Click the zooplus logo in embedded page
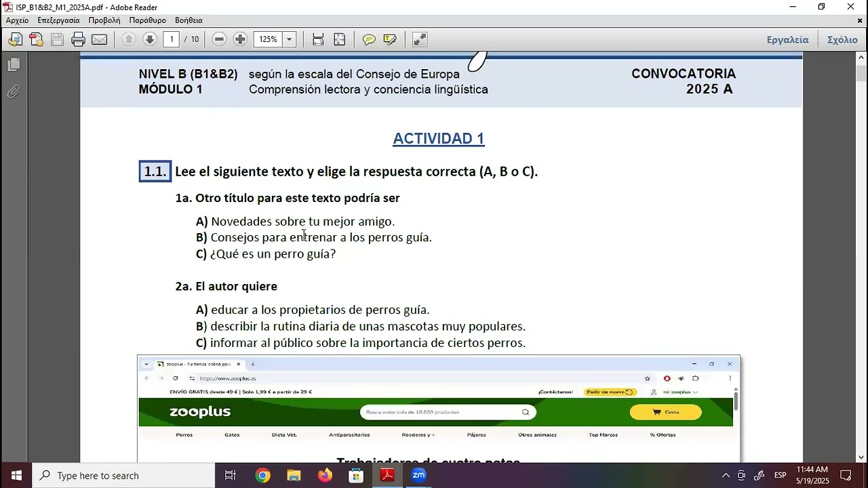This screenshot has width=868, height=488. [x=200, y=412]
